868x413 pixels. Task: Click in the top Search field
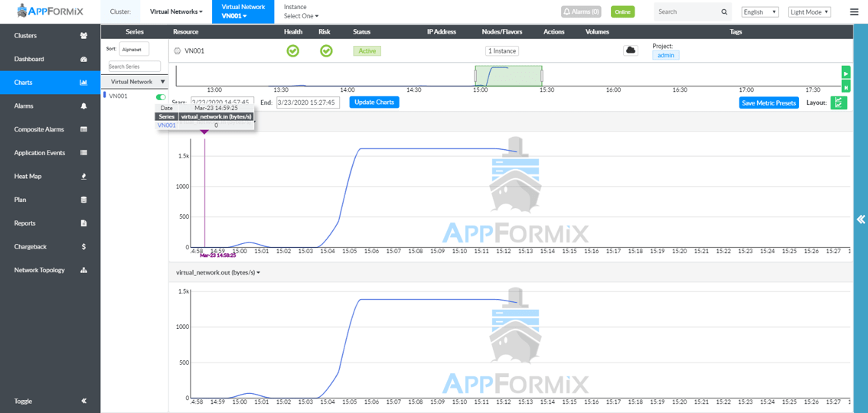687,11
